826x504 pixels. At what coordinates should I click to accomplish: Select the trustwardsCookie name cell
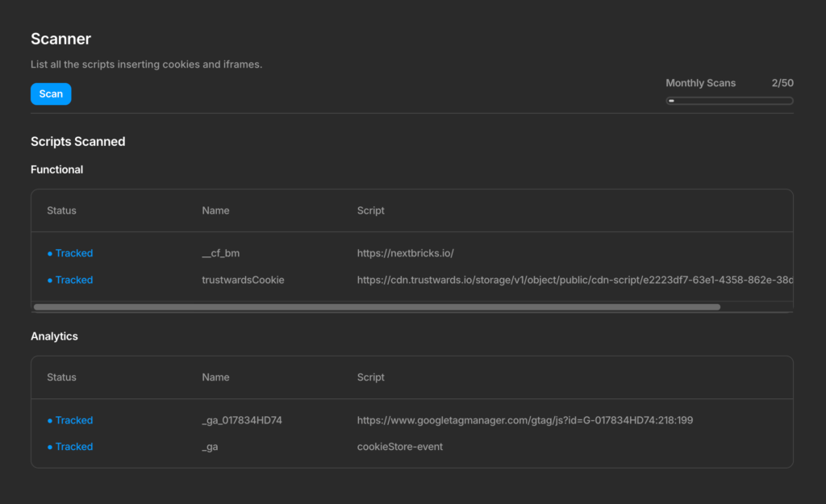(243, 280)
